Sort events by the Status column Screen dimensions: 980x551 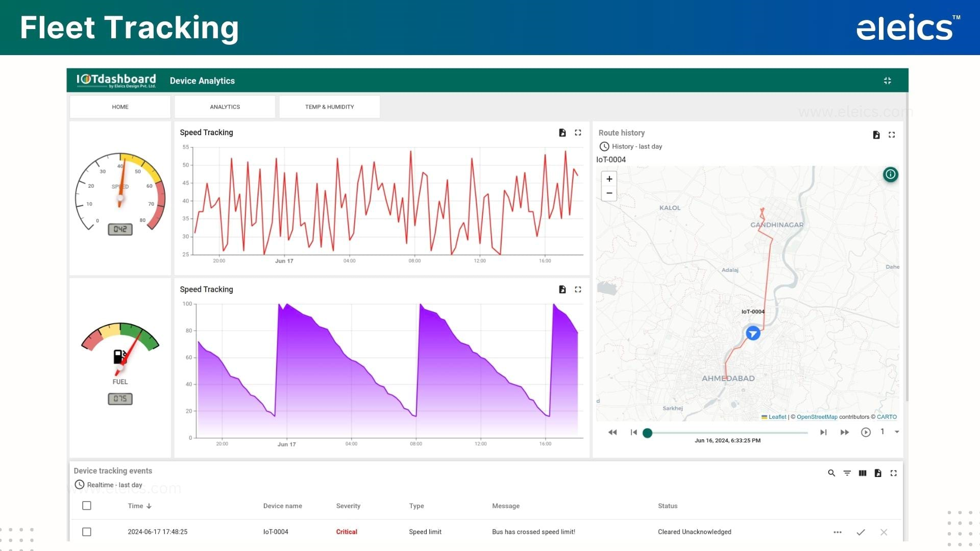pyautogui.click(x=667, y=506)
